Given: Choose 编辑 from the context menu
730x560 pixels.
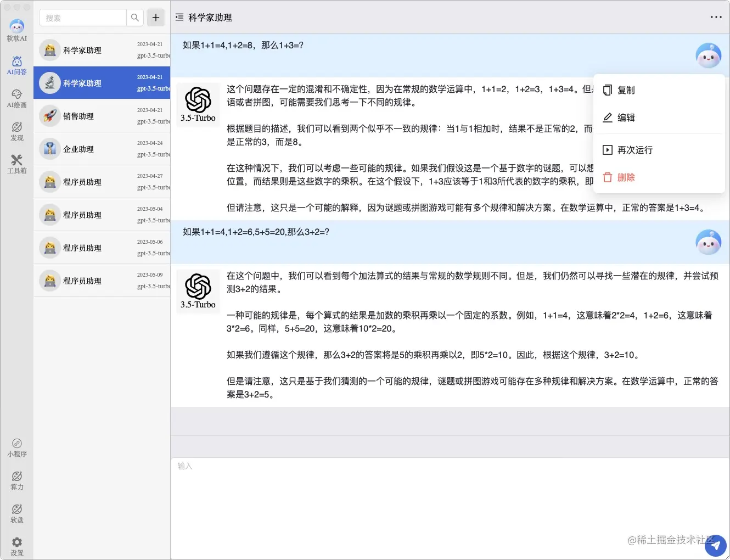Looking at the screenshot, I should click(x=658, y=117).
